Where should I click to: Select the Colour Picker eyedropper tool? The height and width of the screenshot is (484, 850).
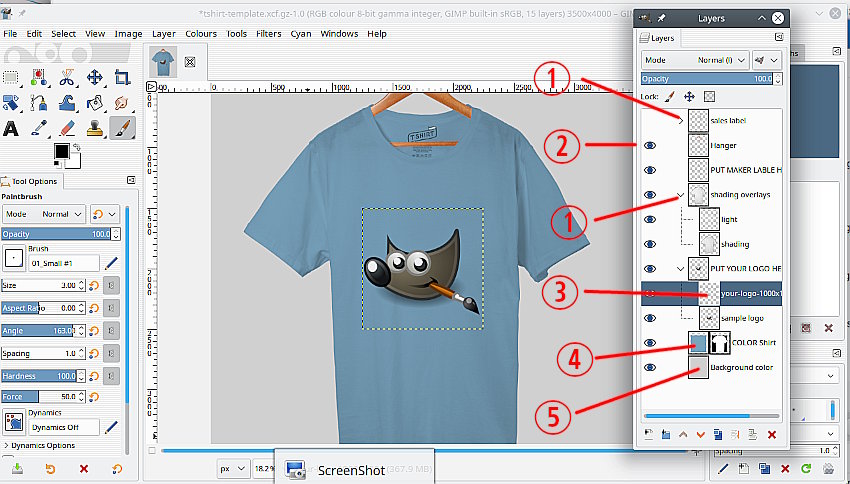[39, 128]
